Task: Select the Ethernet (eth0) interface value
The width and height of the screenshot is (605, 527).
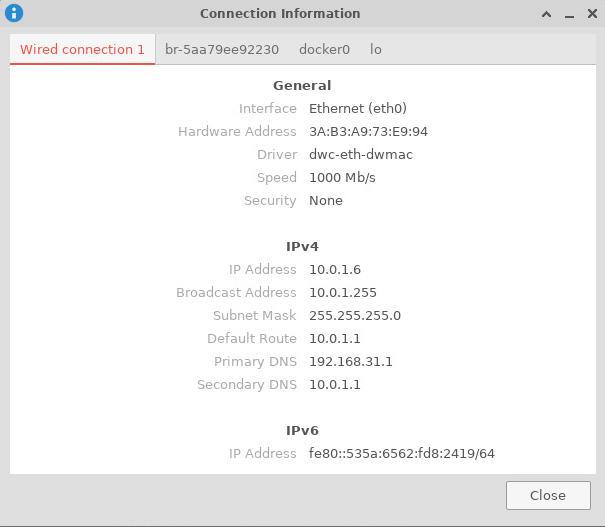Action: click(358, 108)
